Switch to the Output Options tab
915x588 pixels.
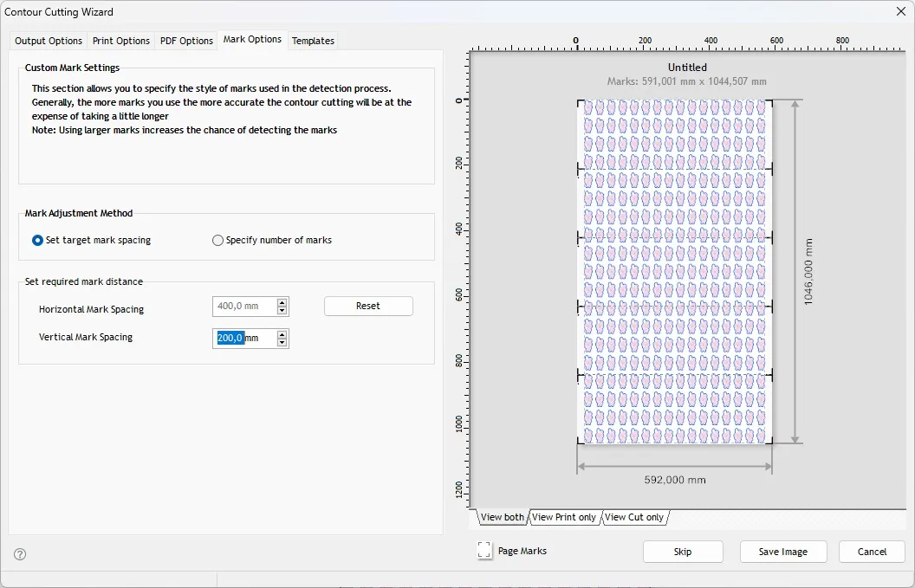click(x=49, y=41)
